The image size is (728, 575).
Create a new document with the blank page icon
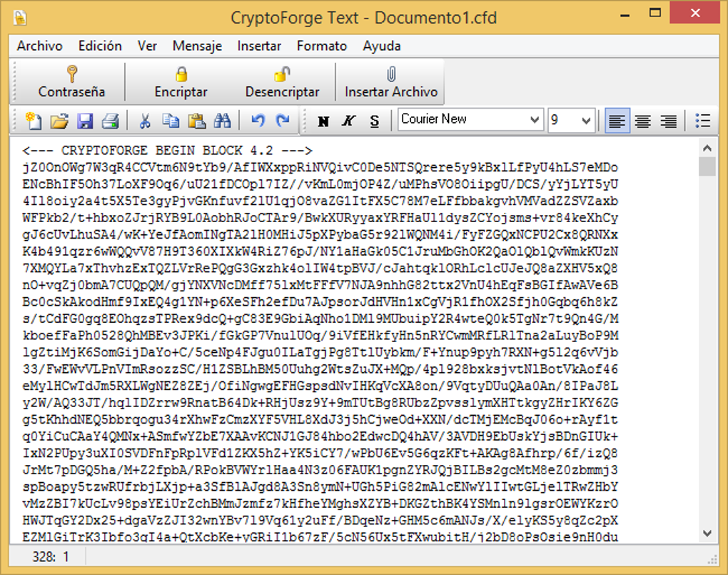(x=34, y=121)
